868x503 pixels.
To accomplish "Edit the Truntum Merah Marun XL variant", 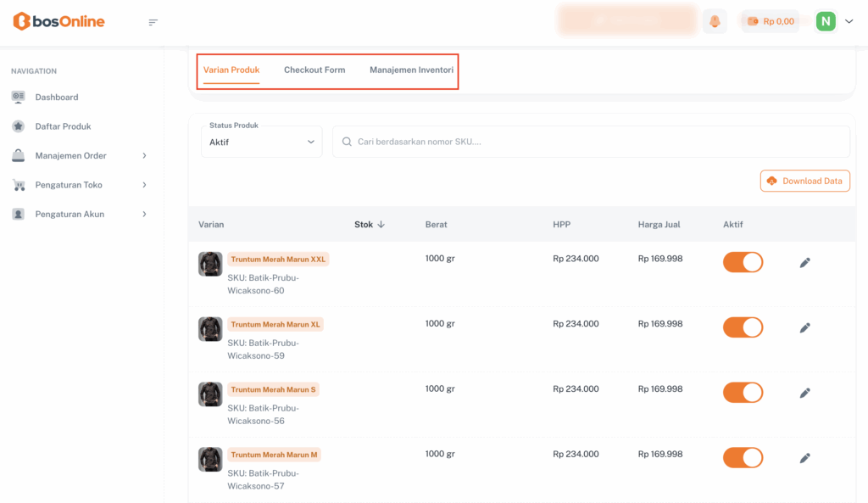I will tap(804, 327).
